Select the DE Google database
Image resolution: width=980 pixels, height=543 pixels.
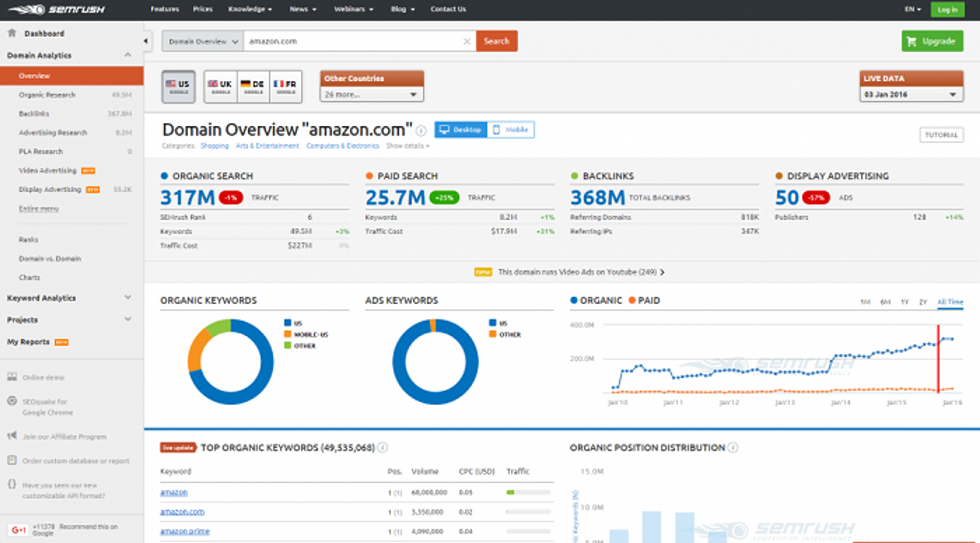click(253, 87)
